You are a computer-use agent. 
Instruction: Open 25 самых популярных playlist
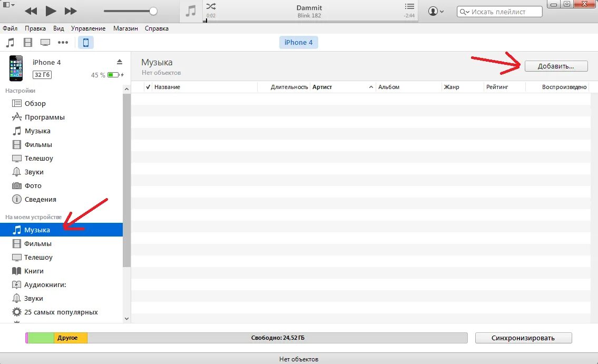pyautogui.click(x=62, y=312)
